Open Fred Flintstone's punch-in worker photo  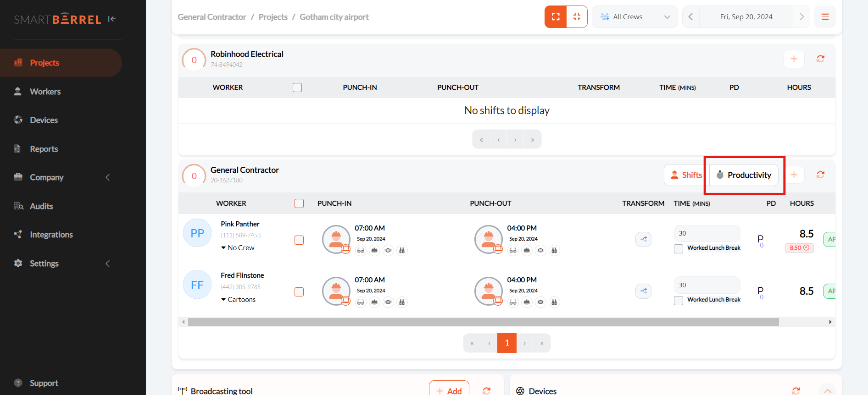(x=336, y=291)
